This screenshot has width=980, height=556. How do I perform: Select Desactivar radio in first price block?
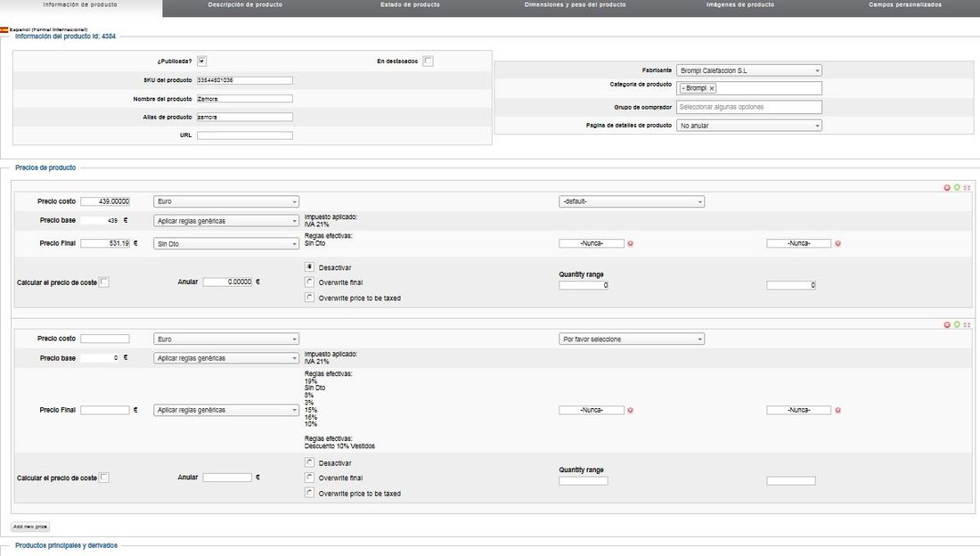click(309, 267)
